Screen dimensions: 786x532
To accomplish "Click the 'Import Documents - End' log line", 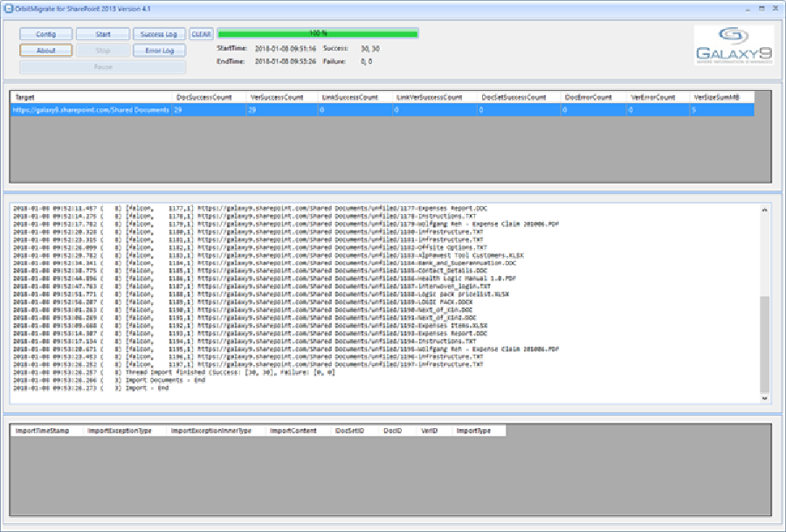I will [x=109, y=380].
